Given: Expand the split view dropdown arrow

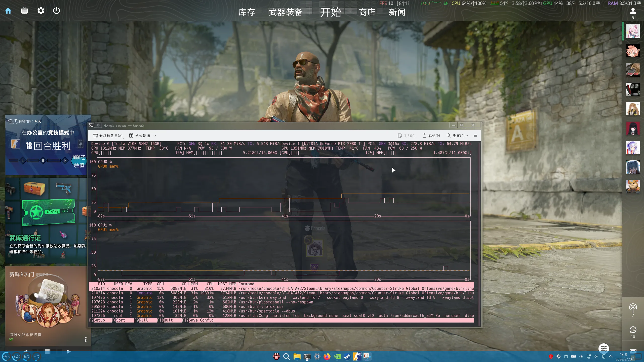Looking at the screenshot, I should pos(155,136).
